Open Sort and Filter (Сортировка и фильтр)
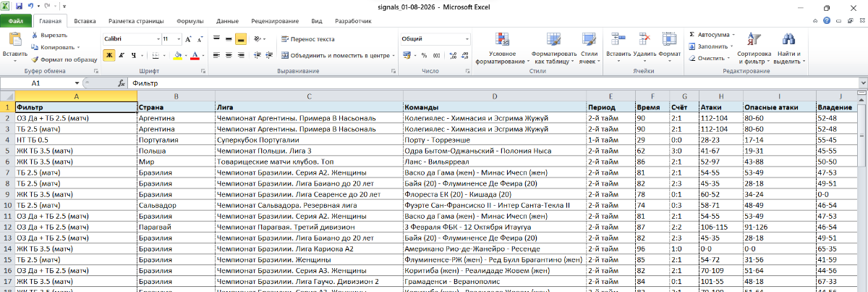868x292 pixels. 754,49
